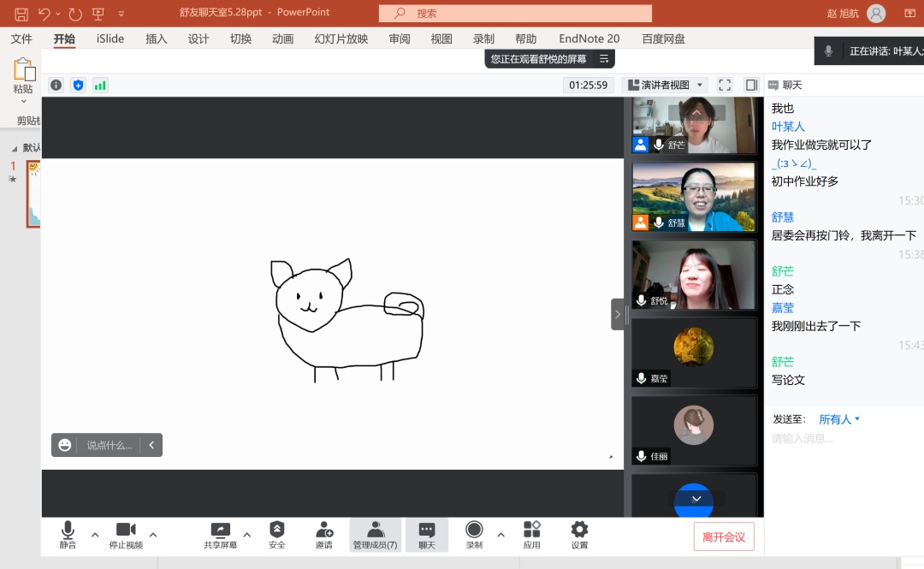Open the 安全 security shield icon
Screen dimensions: 924x569
click(x=276, y=534)
